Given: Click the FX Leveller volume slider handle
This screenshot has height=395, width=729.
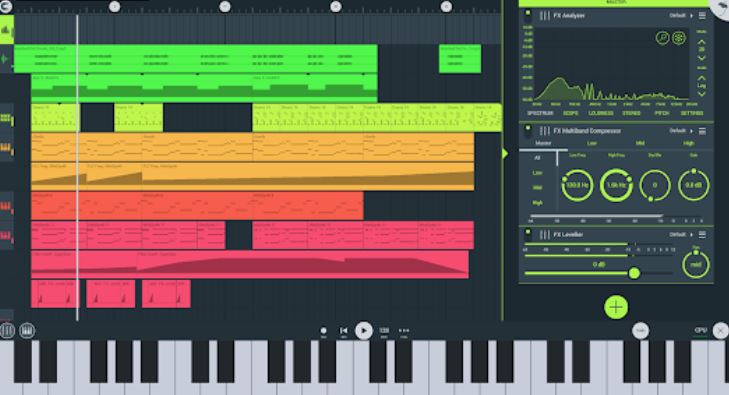Looking at the screenshot, I should tap(634, 273).
